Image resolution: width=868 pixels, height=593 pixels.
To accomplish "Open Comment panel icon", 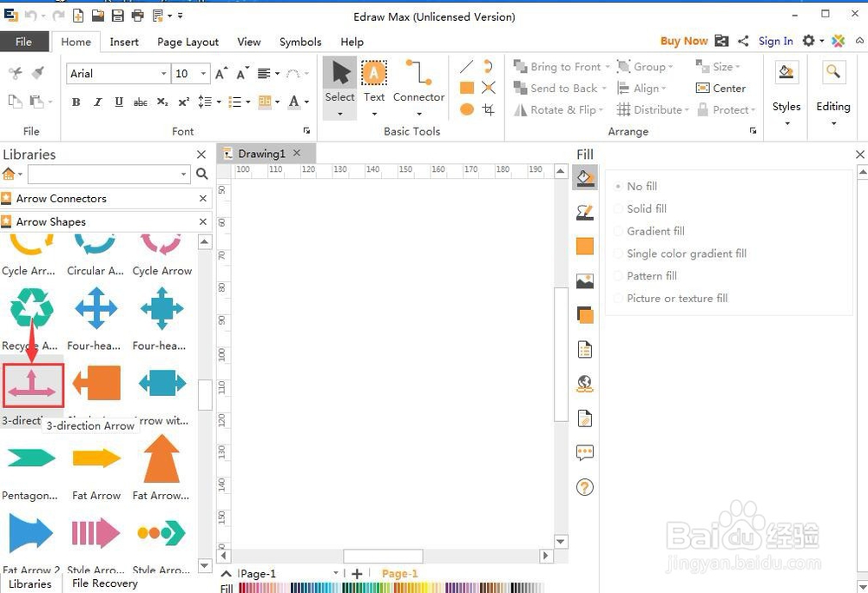I will point(584,452).
